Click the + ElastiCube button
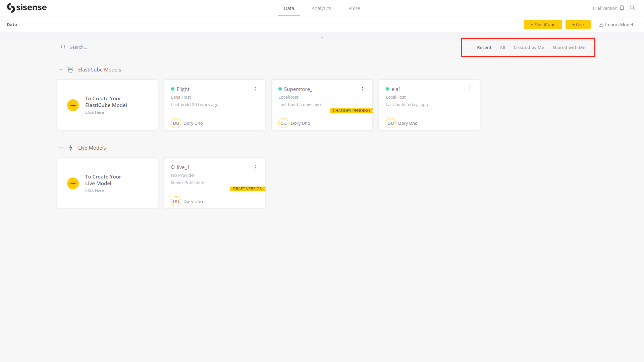Screen dimensions: 644x362 [x=543, y=24]
